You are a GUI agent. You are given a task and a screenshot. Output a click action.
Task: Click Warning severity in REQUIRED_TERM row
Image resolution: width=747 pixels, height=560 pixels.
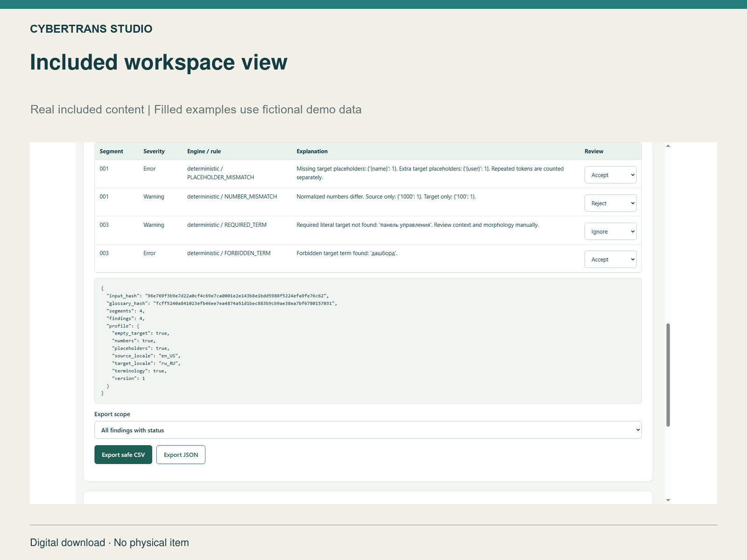pyautogui.click(x=154, y=225)
